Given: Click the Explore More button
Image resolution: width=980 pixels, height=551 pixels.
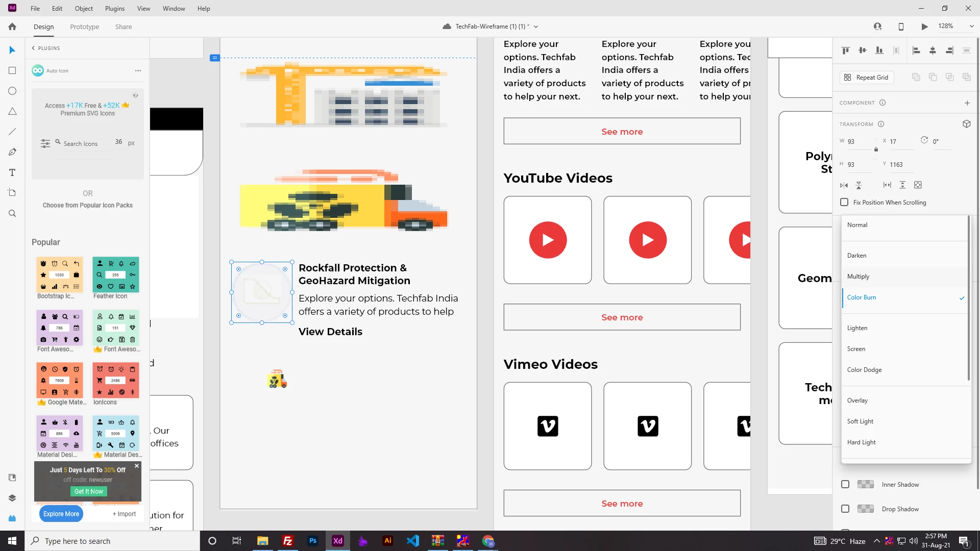Looking at the screenshot, I should point(61,514).
